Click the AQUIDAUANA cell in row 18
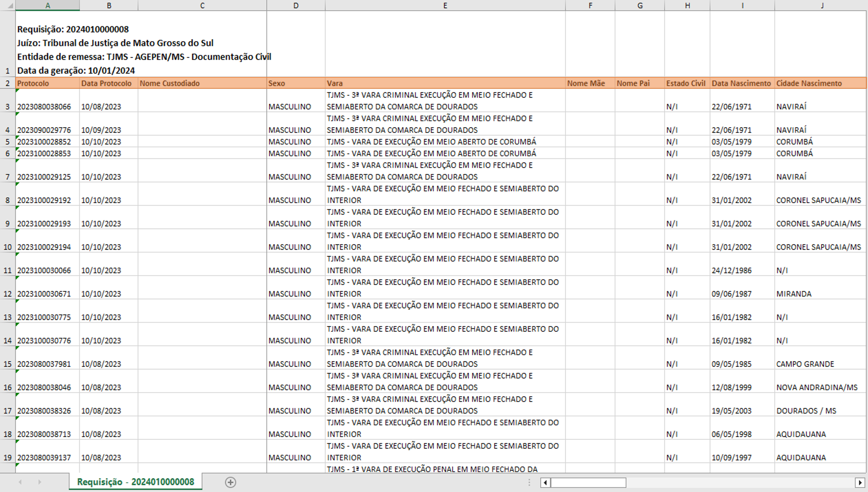Viewport: 868px width, 492px height. (x=821, y=428)
